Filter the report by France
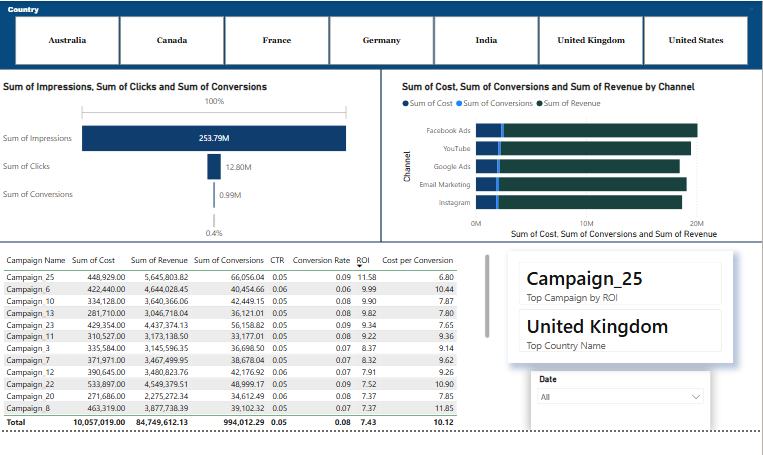The image size is (763, 455). pos(276,40)
